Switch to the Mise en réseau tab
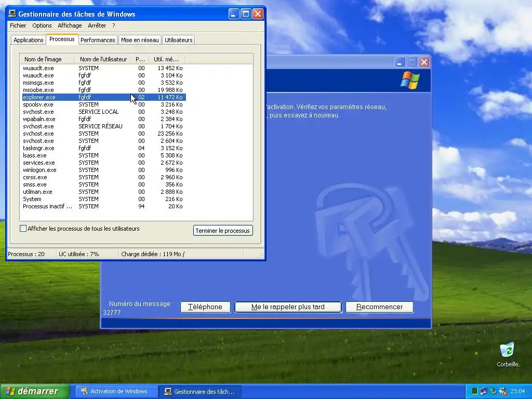This screenshot has width=532, height=399. [x=140, y=40]
